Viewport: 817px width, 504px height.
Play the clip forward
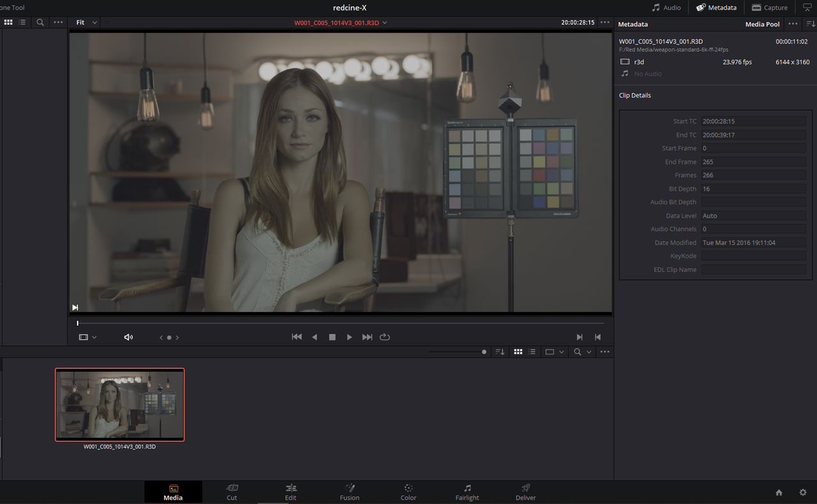pyautogui.click(x=349, y=337)
